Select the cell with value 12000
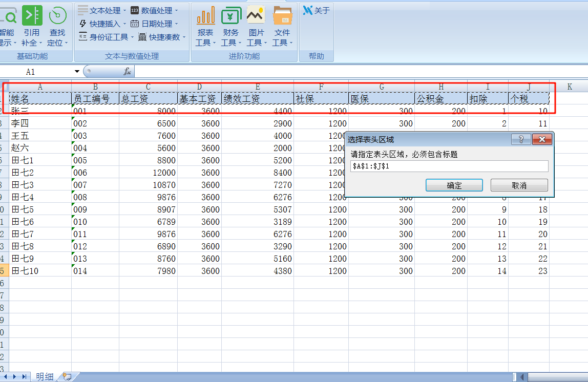The width and height of the screenshot is (588, 382). (x=148, y=173)
